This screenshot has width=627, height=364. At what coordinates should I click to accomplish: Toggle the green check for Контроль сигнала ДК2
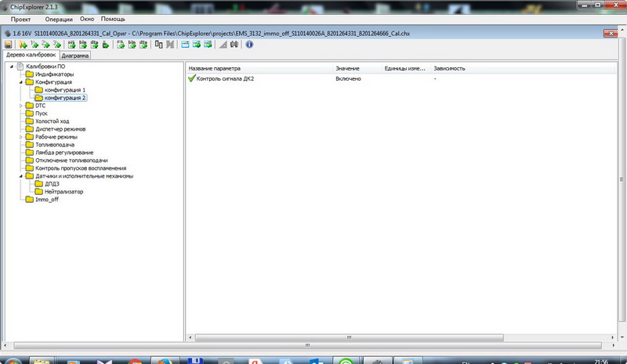click(x=191, y=79)
